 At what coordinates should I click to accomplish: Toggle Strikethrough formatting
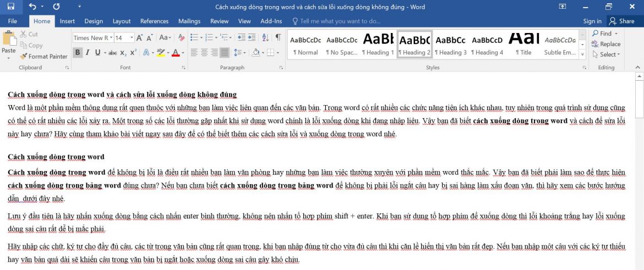pos(113,53)
